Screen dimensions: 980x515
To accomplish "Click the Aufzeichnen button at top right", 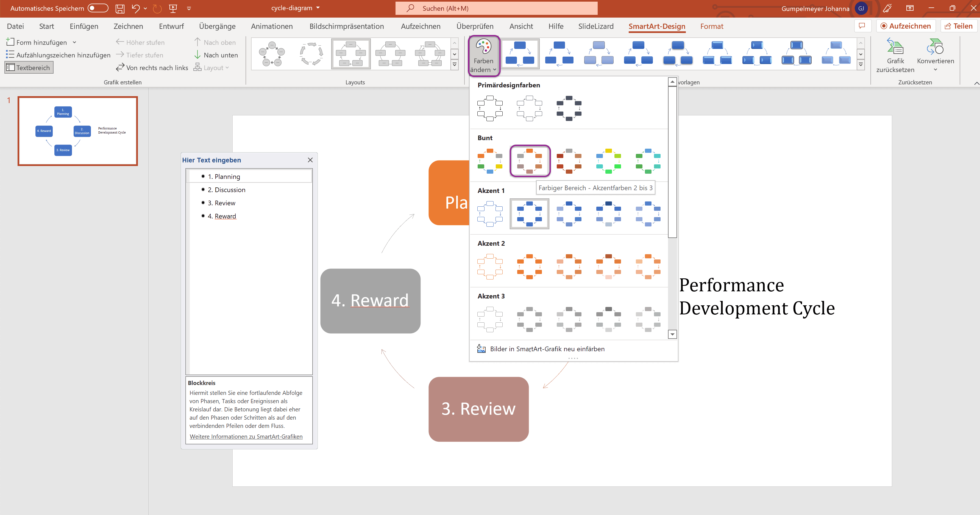I will coord(906,26).
